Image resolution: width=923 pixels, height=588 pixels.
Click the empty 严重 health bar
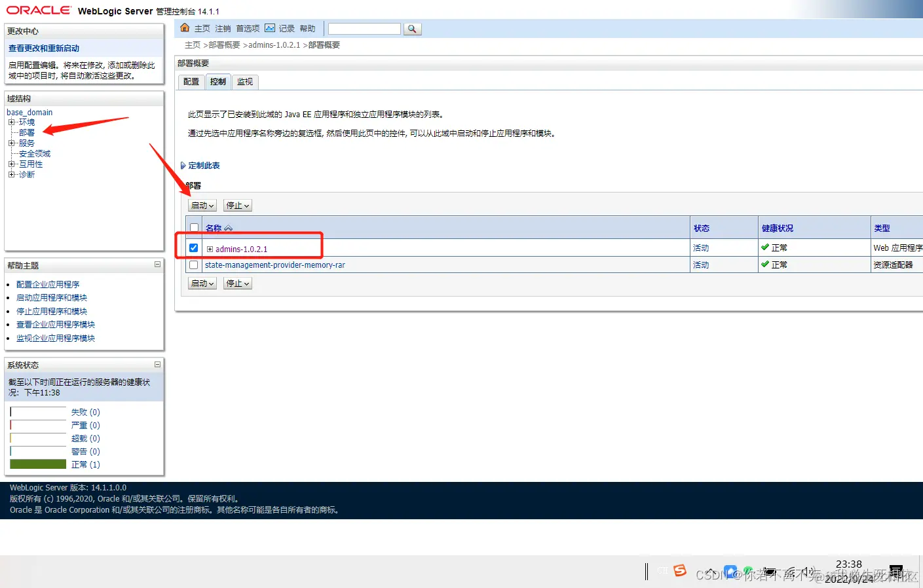coord(38,426)
